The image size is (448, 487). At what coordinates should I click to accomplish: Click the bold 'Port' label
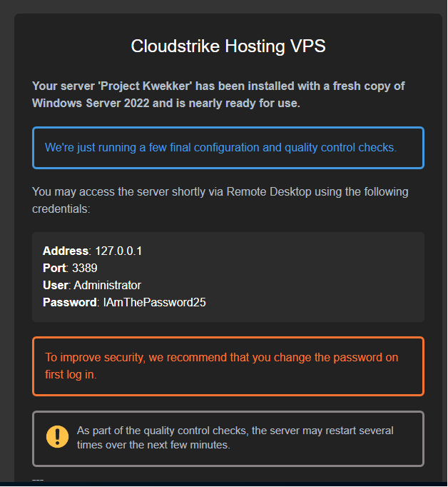[54, 268]
